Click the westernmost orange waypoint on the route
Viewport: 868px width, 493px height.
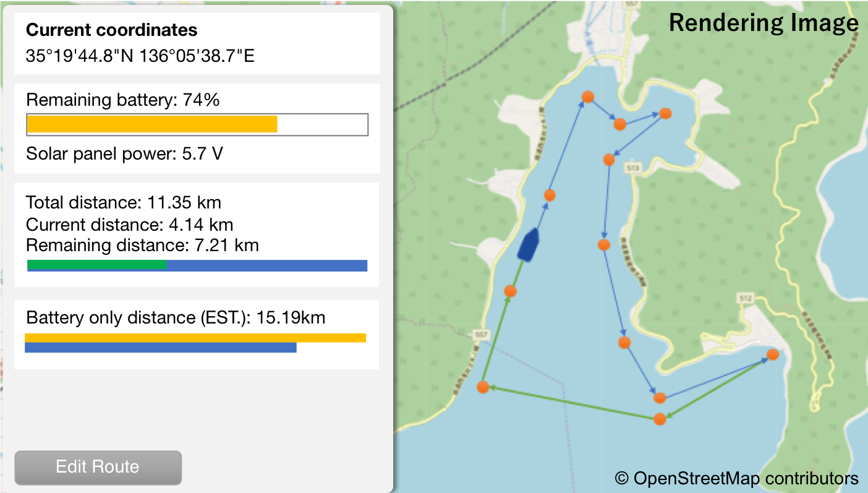[x=483, y=387]
